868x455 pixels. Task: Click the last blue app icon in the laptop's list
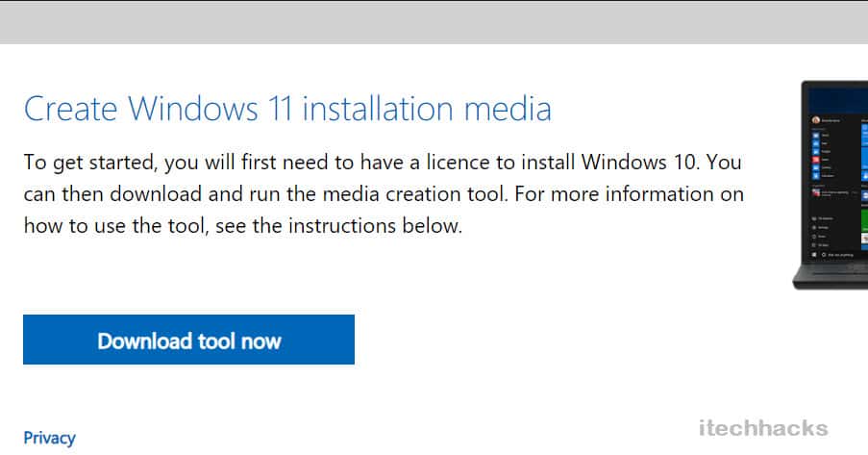815,176
